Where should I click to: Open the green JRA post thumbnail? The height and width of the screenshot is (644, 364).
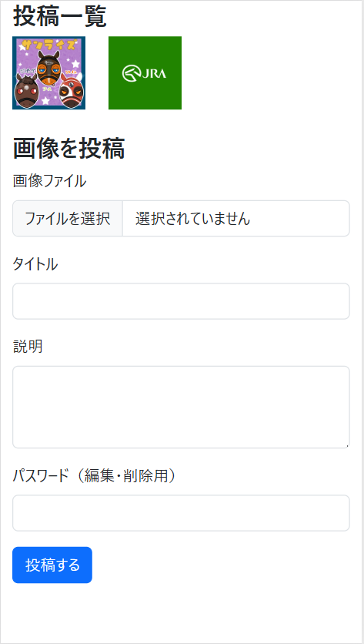145,72
